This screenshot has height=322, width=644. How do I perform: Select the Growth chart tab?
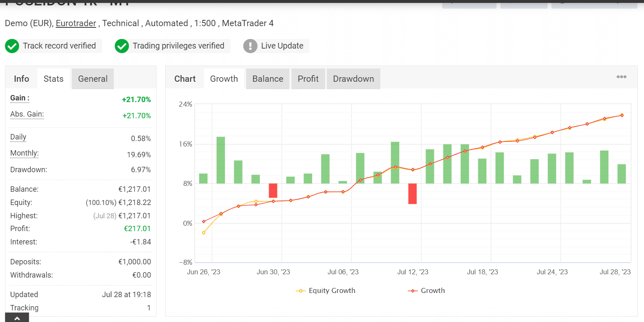point(224,79)
